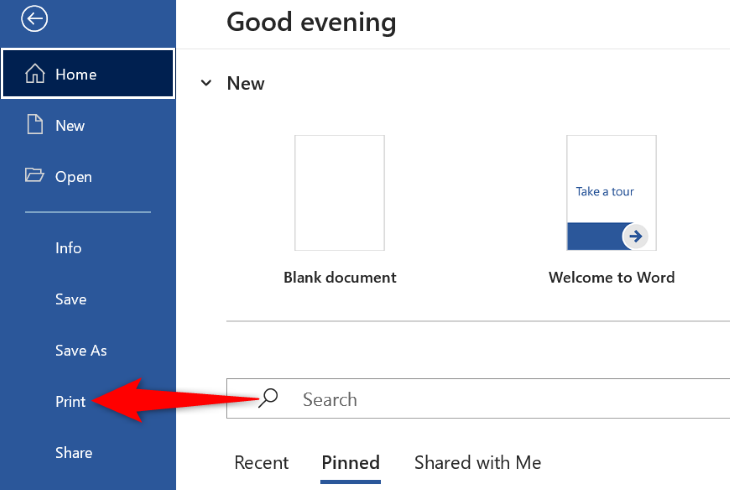
Task: Create a Blank document from thumbnail
Action: click(339, 192)
